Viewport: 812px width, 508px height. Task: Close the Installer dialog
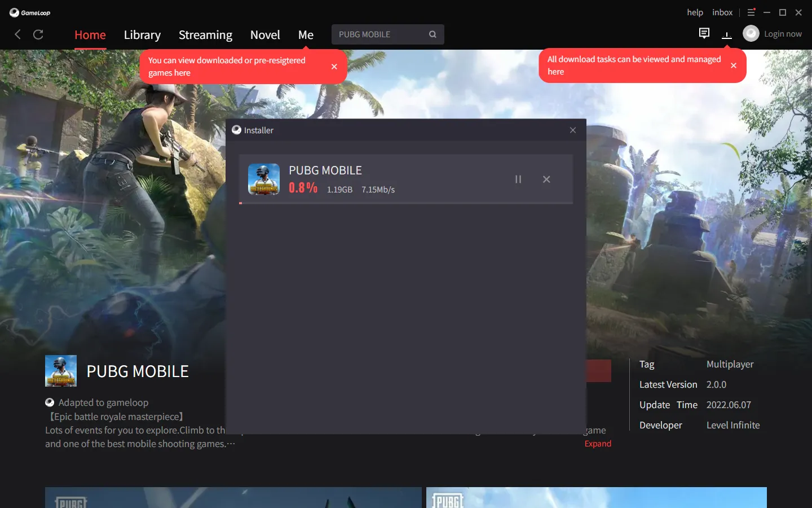coord(573,130)
